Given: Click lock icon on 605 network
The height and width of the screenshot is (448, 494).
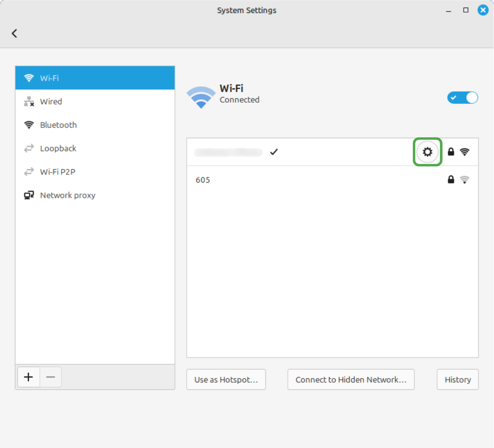Looking at the screenshot, I should click(451, 179).
